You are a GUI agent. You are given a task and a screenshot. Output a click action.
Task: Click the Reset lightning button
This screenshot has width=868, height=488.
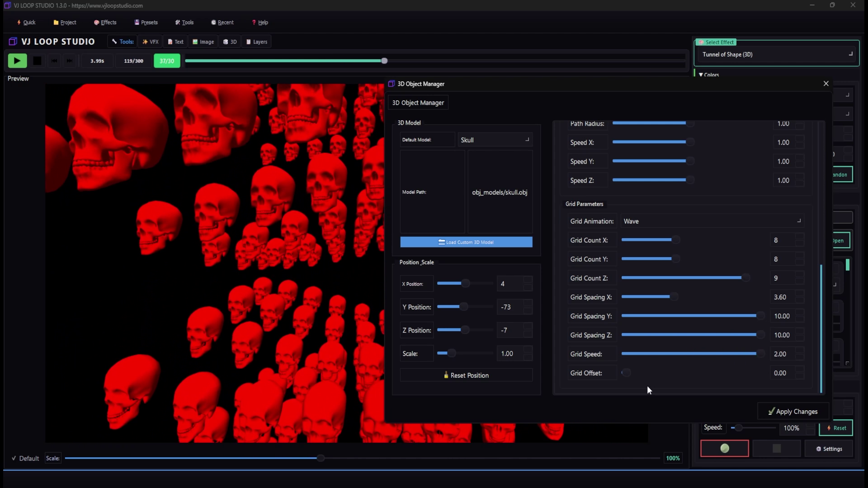[x=836, y=428]
